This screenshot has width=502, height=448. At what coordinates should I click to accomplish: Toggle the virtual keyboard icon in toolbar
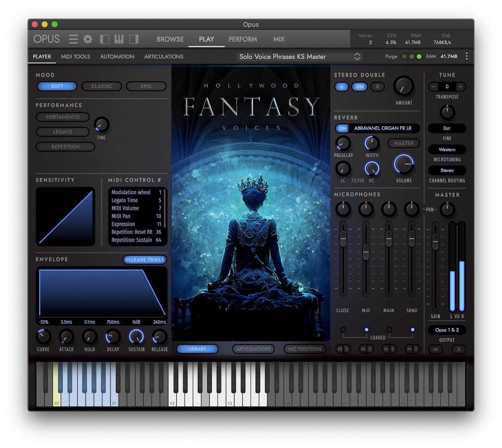pyautogui.click(x=119, y=39)
